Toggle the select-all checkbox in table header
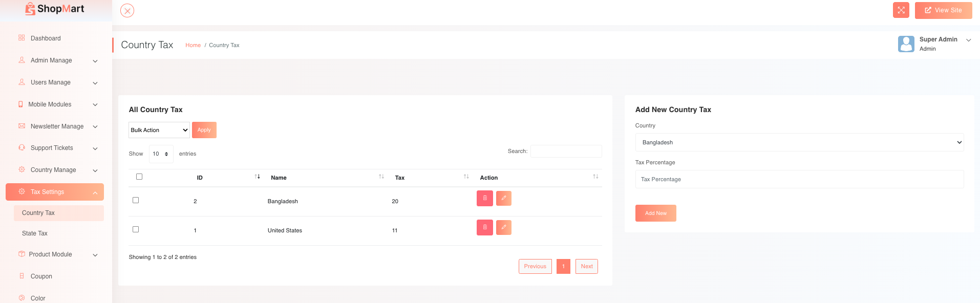The height and width of the screenshot is (303, 980). [x=139, y=177]
